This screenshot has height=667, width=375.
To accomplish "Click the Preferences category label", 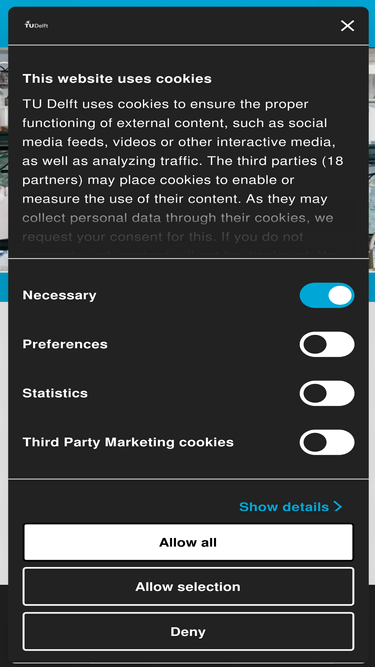I will (x=65, y=344).
